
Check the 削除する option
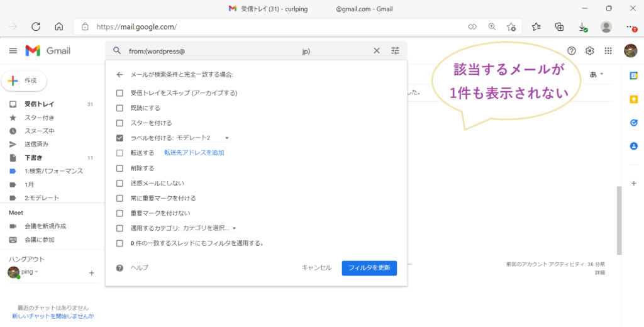click(119, 168)
